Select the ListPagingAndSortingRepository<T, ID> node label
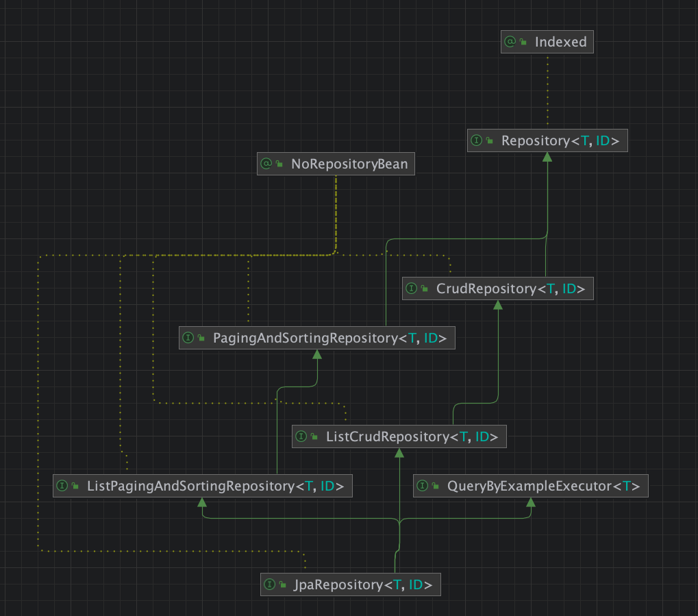This screenshot has height=616, width=698. click(216, 486)
